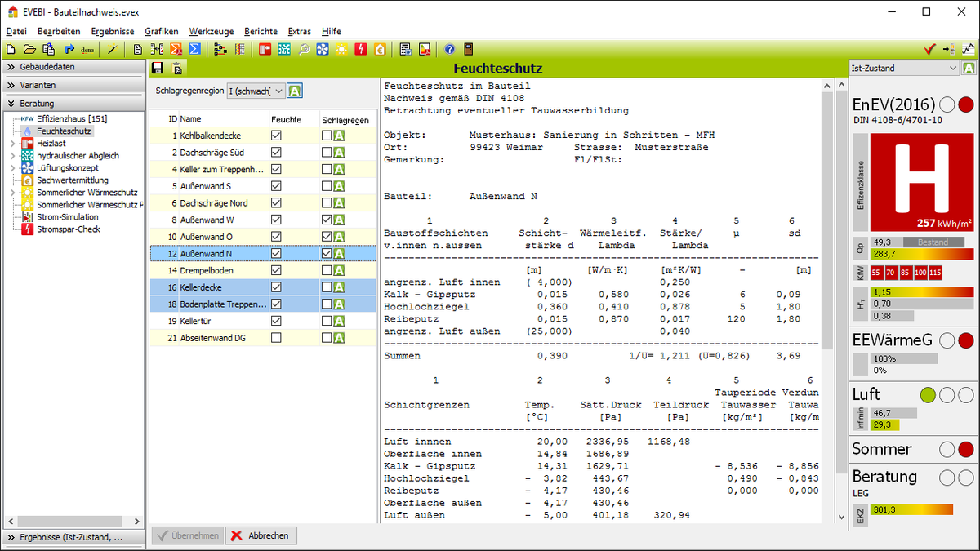Open Strom-Simulation in the tree

(68, 217)
